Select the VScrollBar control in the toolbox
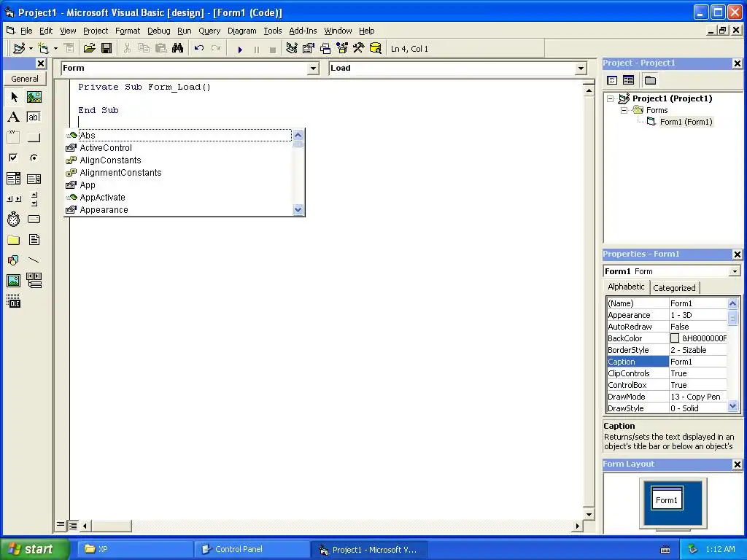The image size is (747, 560). 34,198
